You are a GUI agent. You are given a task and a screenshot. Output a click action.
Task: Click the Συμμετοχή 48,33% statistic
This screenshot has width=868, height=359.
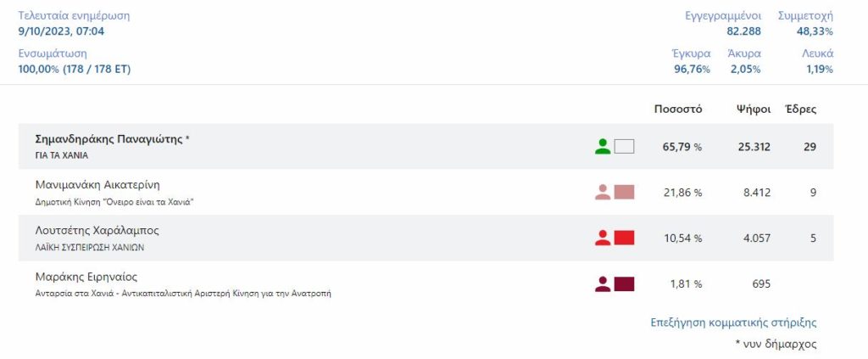coord(805,24)
